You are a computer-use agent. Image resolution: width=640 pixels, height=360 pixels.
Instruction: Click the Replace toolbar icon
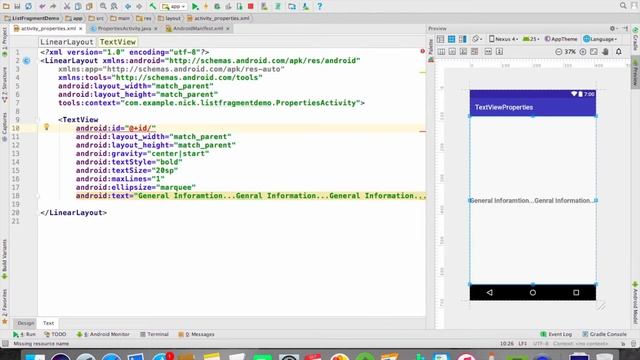click(114, 6)
